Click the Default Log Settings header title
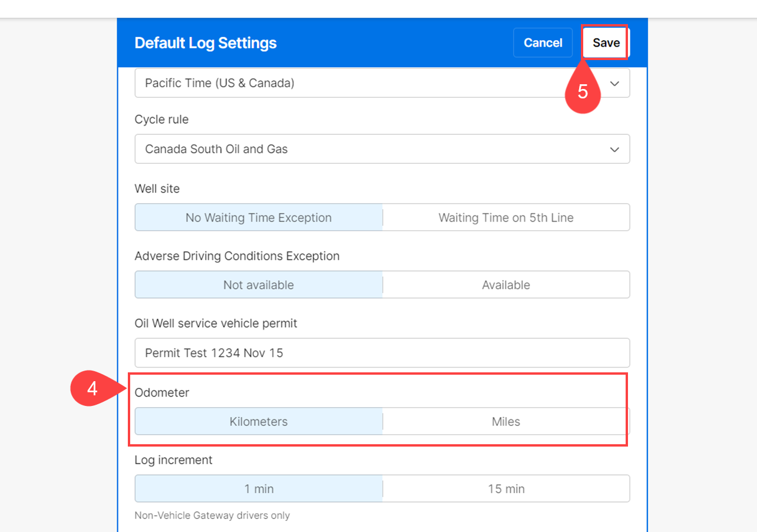This screenshot has width=757, height=532. coord(206,43)
